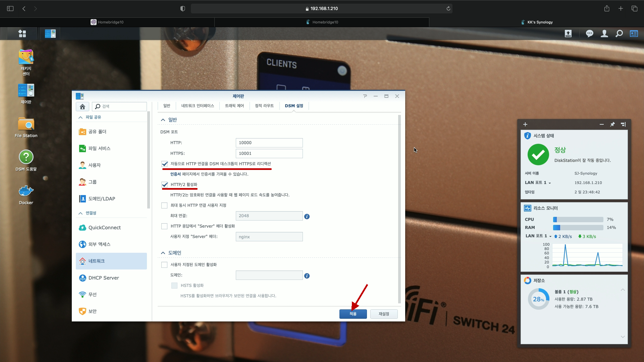Collapse the 도메인 section chevron
This screenshot has width=644, height=362.
tap(163, 253)
